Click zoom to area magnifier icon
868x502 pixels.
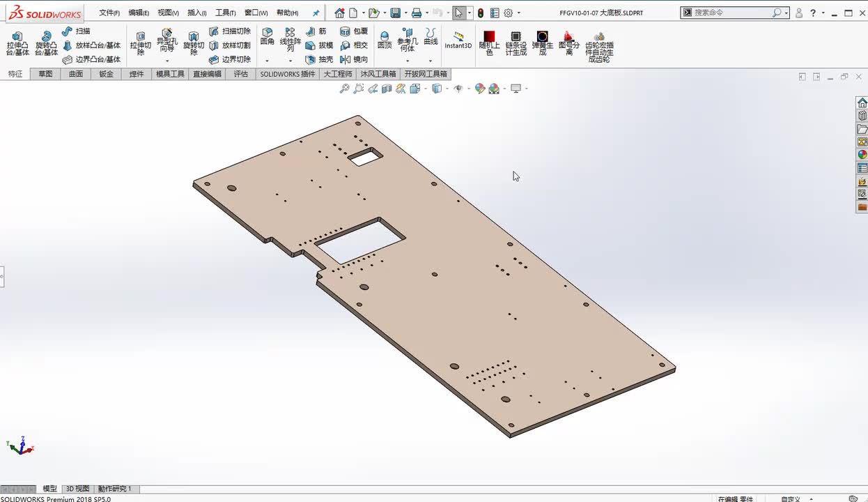359,89
